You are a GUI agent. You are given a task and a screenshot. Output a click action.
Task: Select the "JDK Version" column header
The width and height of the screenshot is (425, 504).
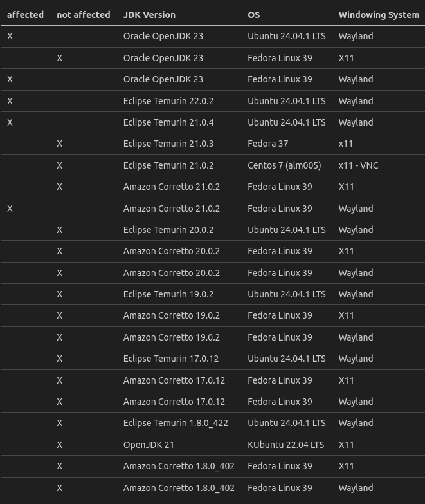tap(149, 15)
